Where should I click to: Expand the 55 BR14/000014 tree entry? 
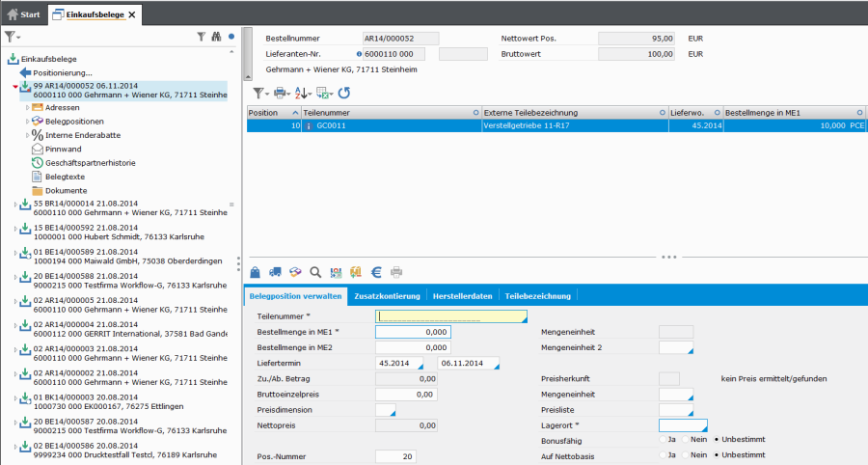pyautogui.click(x=15, y=205)
